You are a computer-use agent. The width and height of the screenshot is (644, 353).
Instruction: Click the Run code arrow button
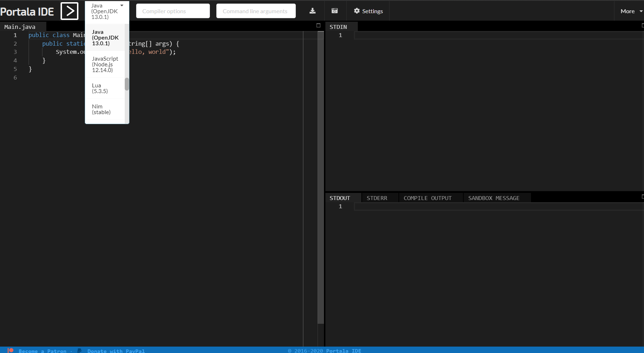[69, 11]
